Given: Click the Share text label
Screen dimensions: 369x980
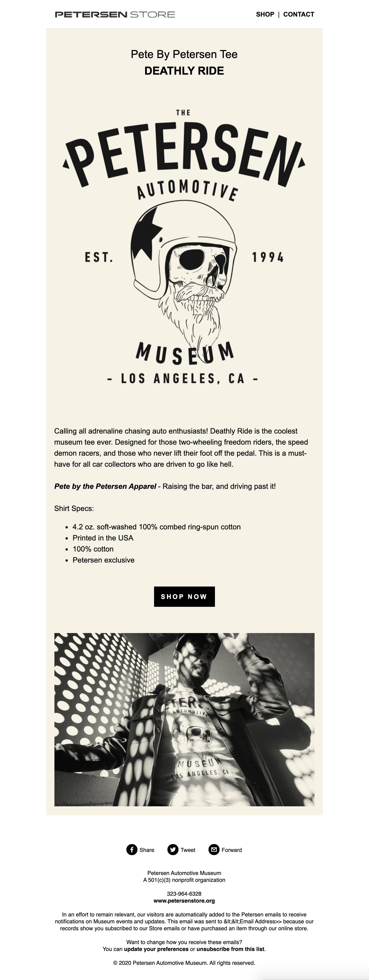Looking at the screenshot, I should tap(147, 850).
